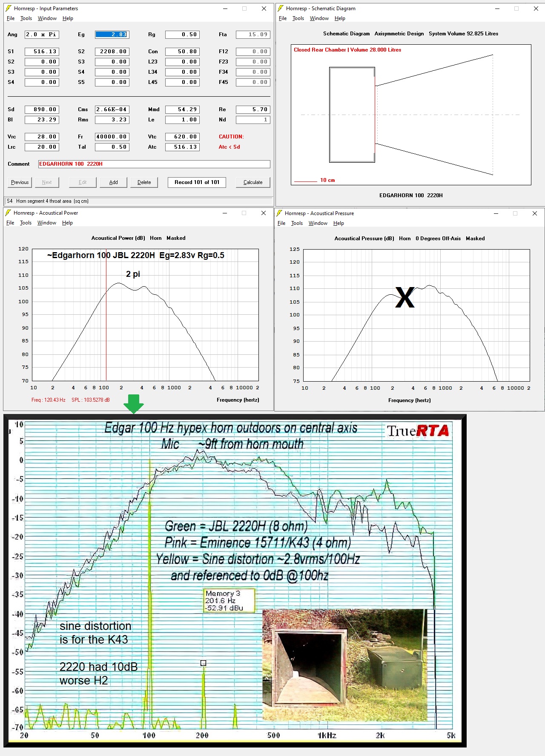The width and height of the screenshot is (545, 756).
Task: Click the S2 field showing 2208.00
Action: click(x=112, y=52)
